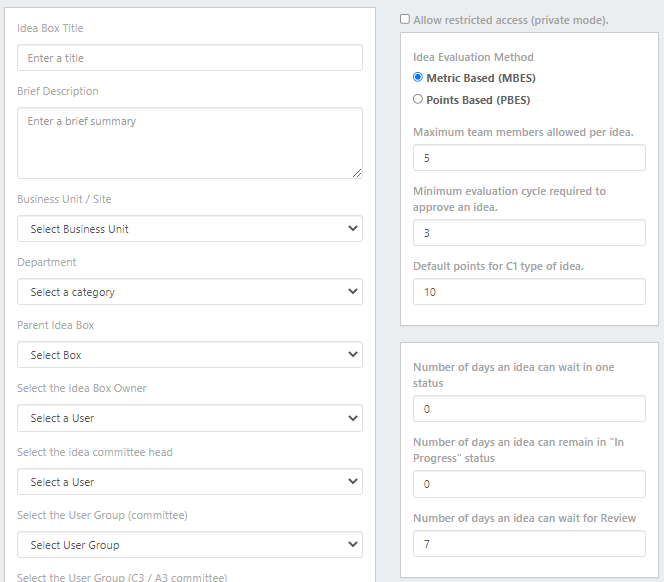Grab the description textarea resize handle
This screenshot has height=582, width=664.
(x=357, y=173)
